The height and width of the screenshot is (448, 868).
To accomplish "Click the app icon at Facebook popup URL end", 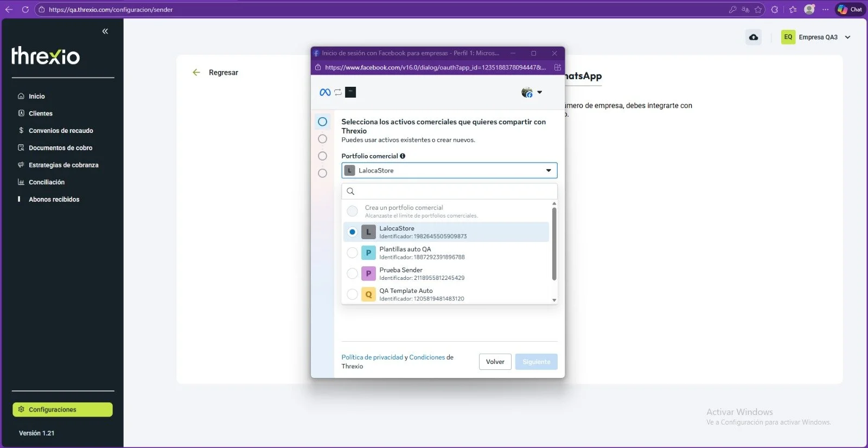I will pyautogui.click(x=557, y=67).
